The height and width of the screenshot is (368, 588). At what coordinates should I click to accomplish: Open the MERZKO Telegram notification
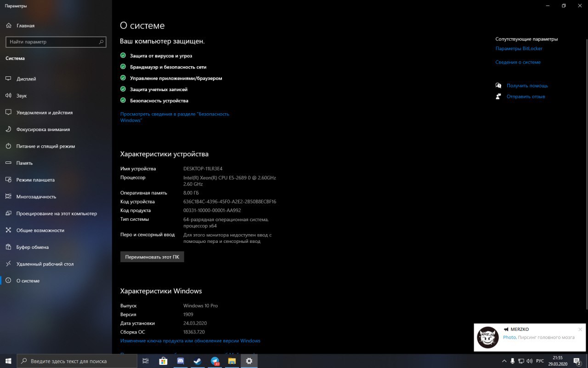530,338
